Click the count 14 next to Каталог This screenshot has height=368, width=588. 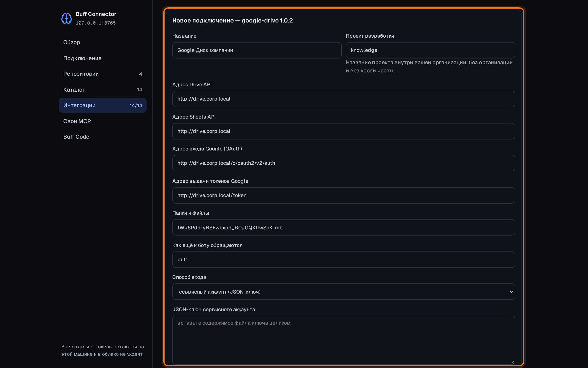(x=139, y=90)
